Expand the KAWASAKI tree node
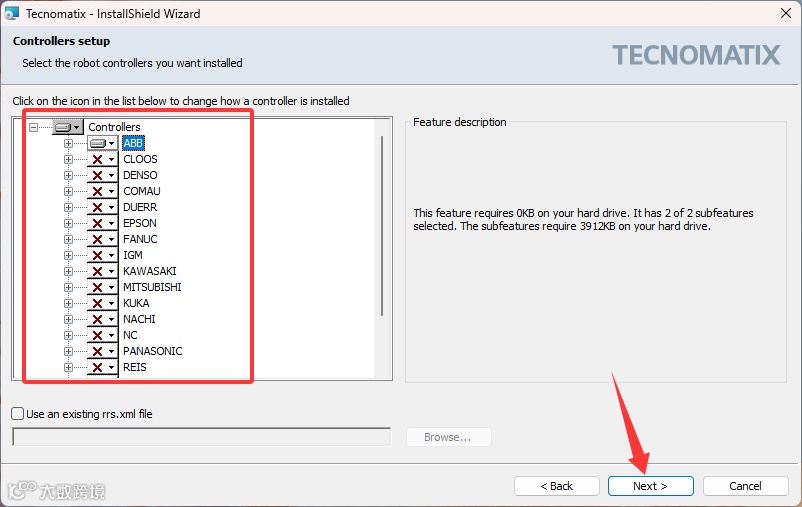Image resolution: width=802 pixels, height=507 pixels. click(x=68, y=271)
